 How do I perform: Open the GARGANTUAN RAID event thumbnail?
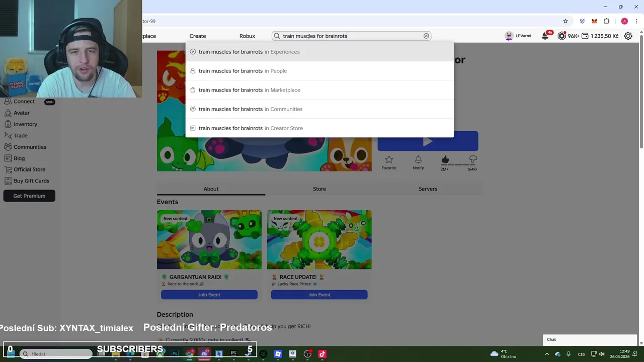[x=209, y=239]
